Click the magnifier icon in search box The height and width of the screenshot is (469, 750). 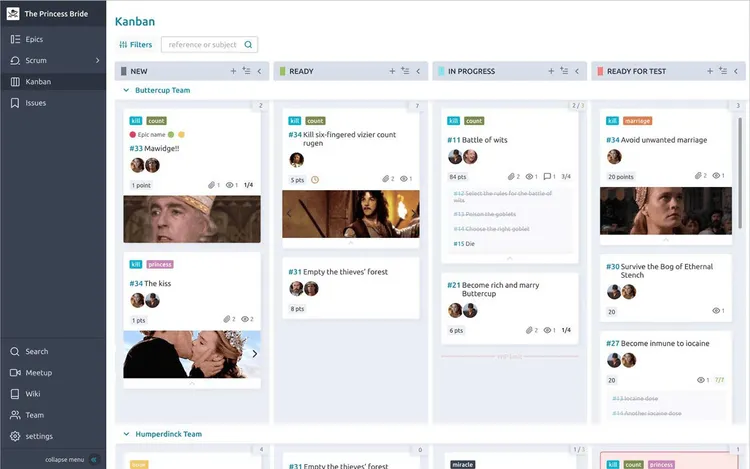tap(248, 44)
